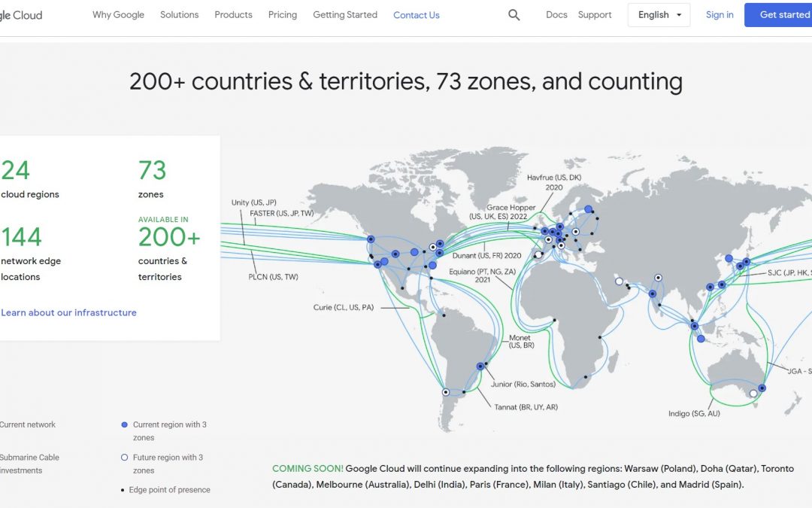Image resolution: width=812 pixels, height=508 pixels.
Task: Click the Monet (US, BR) label
Action: tap(520, 342)
